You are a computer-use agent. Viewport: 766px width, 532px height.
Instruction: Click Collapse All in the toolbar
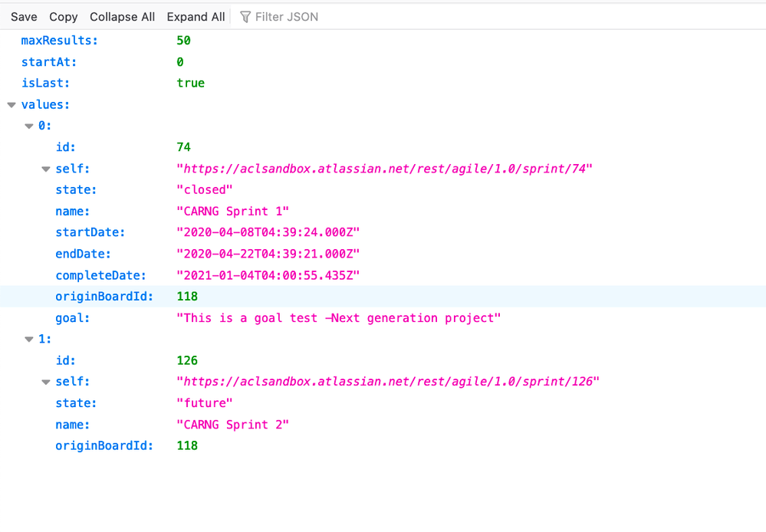pyautogui.click(x=122, y=16)
